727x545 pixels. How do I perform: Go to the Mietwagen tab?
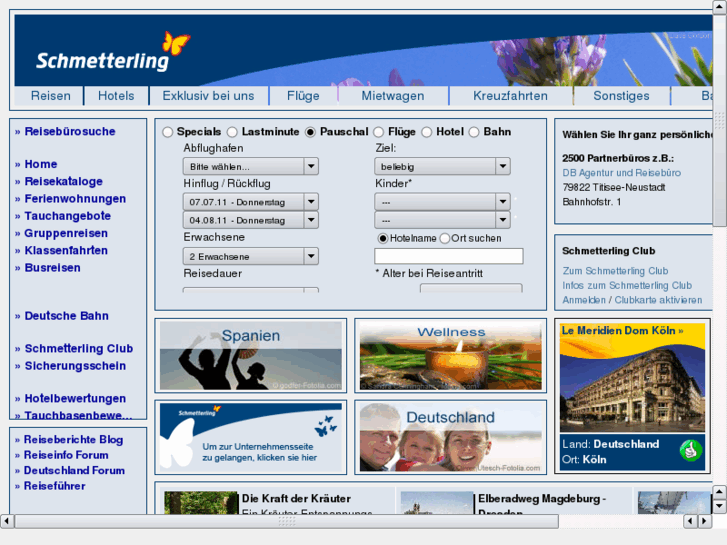tap(393, 96)
